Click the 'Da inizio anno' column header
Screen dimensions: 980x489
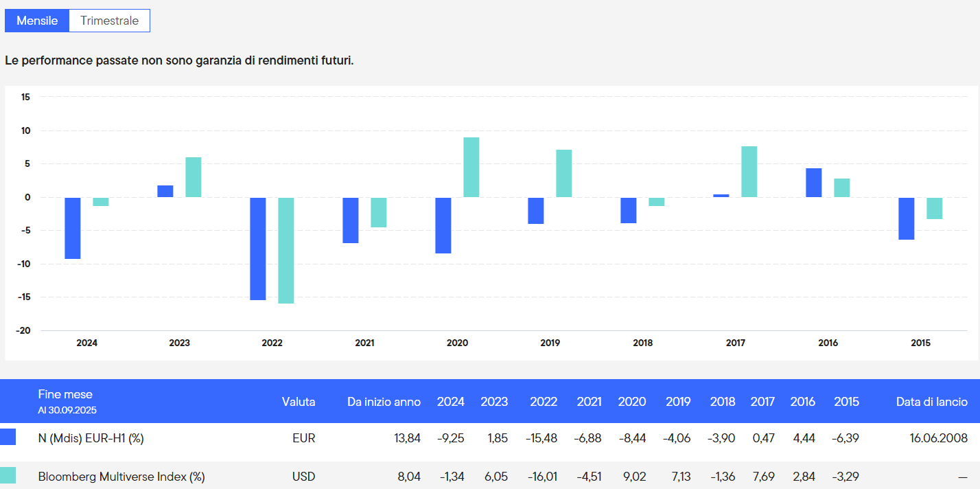click(x=384, y=402)
